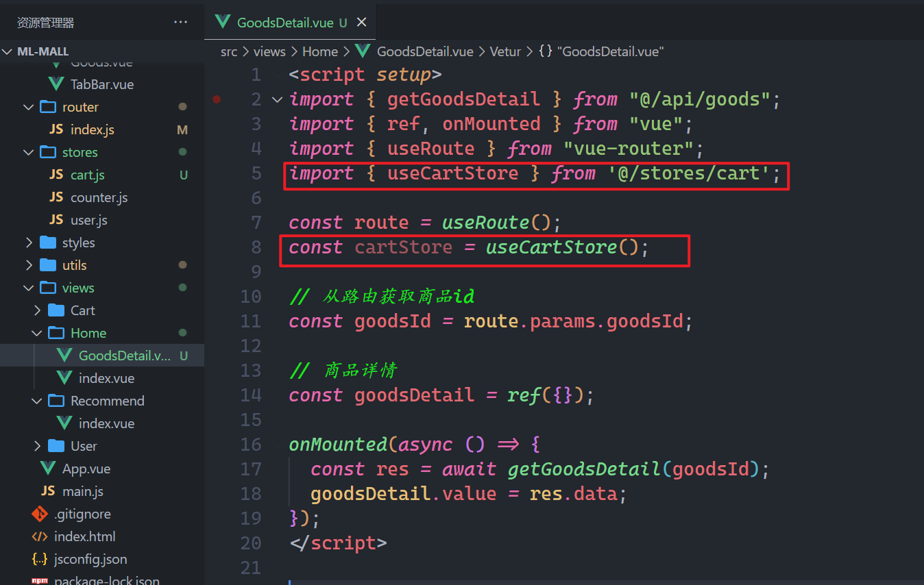This screenshot has width=924, height=585.
Task: Click the "GoodsDetail.vue" symbol breadcrumb
Action: point(610,51)
